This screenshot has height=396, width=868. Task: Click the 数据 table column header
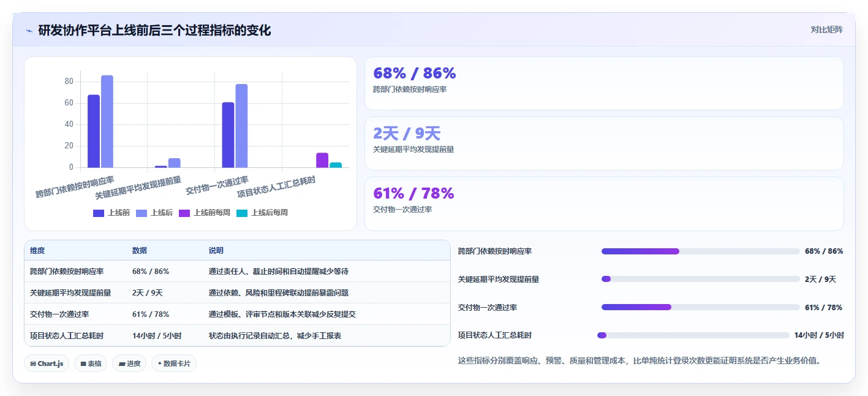point(140,251)
